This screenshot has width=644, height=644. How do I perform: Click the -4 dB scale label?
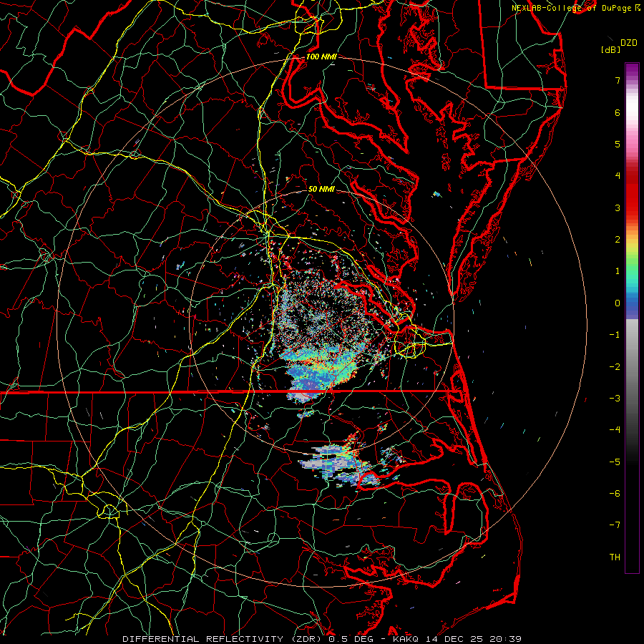[615, 430]
